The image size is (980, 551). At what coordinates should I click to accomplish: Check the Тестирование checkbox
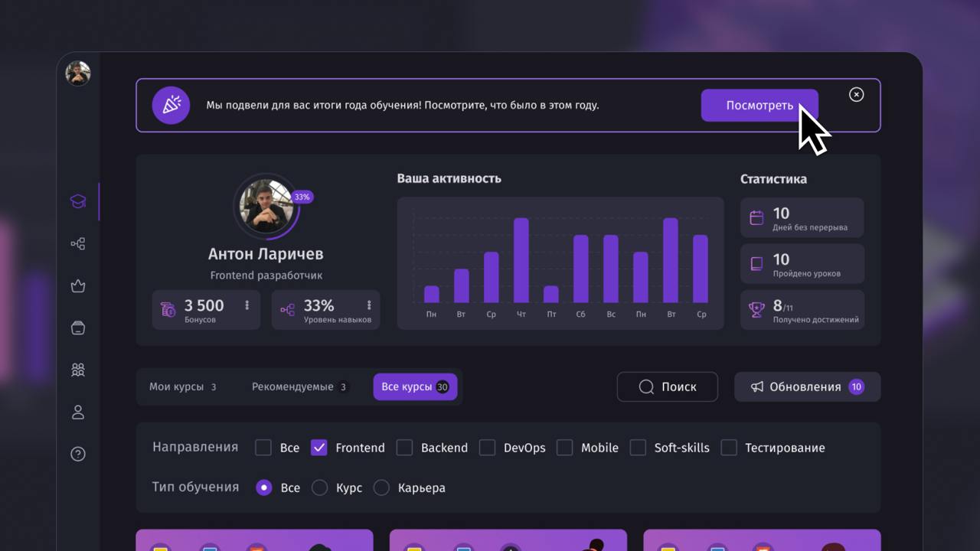tap(729, 448)
